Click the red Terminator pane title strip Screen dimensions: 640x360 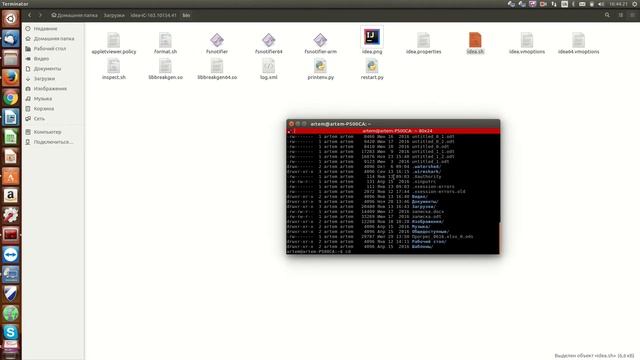[393, 131]
